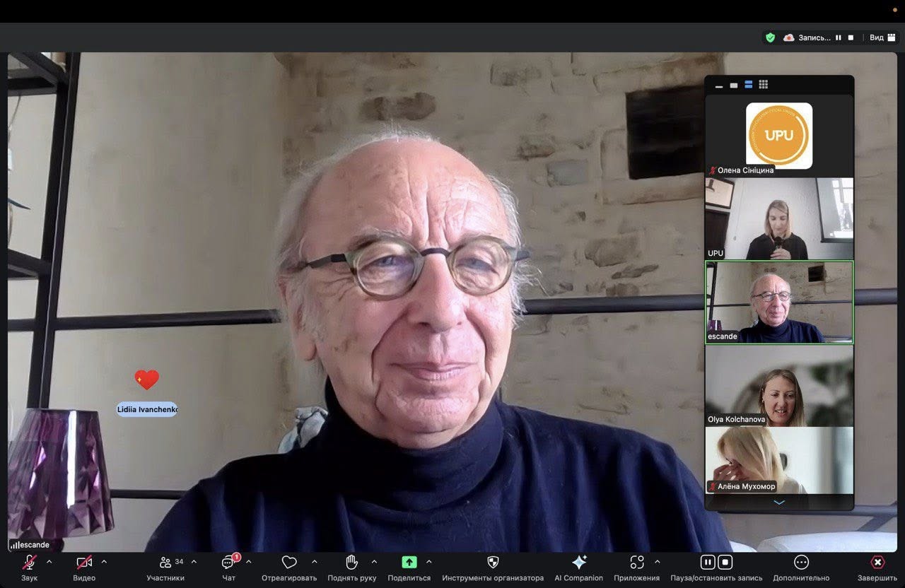The height and width of the screenshot is (588, 905).
Task: Expand audio options arrow next to Звук
Action: tap(49, 562)
